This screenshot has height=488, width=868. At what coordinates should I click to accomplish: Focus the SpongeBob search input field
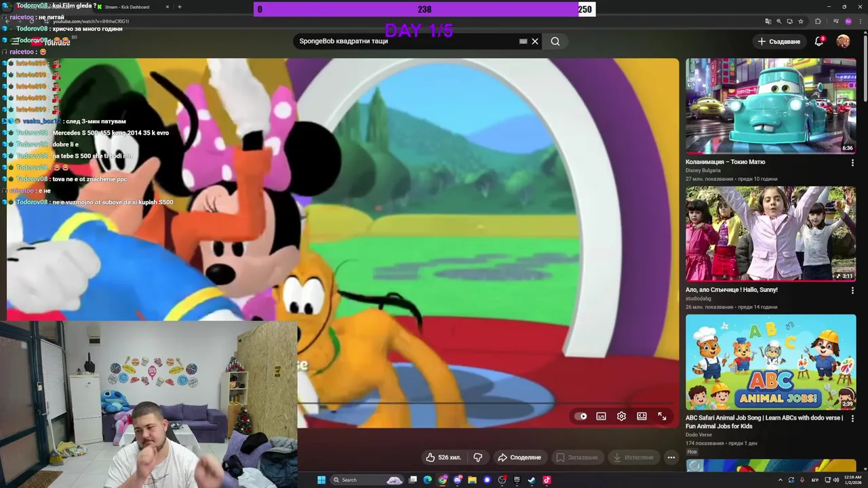[407, 41]
